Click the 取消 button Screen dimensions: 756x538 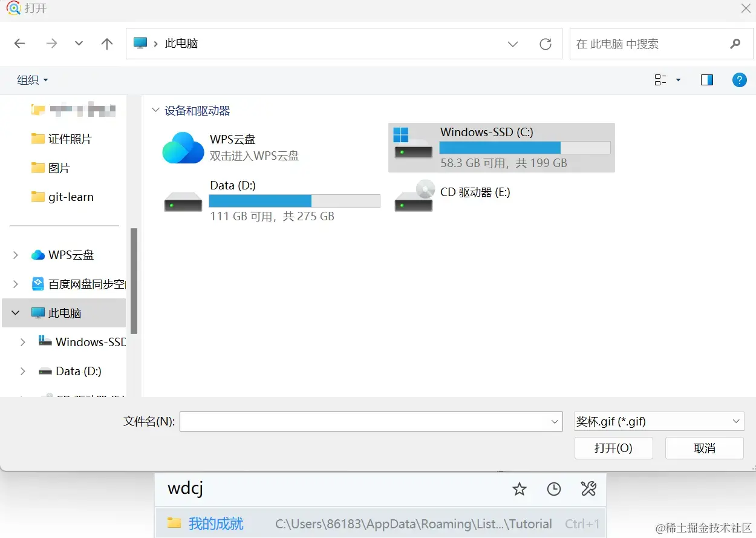point(705,448)
